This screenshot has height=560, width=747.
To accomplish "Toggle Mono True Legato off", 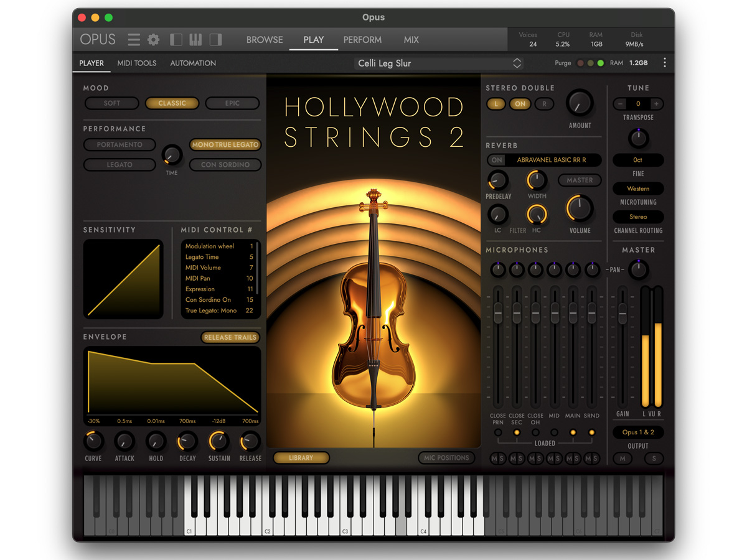I will tap(225, 144).
